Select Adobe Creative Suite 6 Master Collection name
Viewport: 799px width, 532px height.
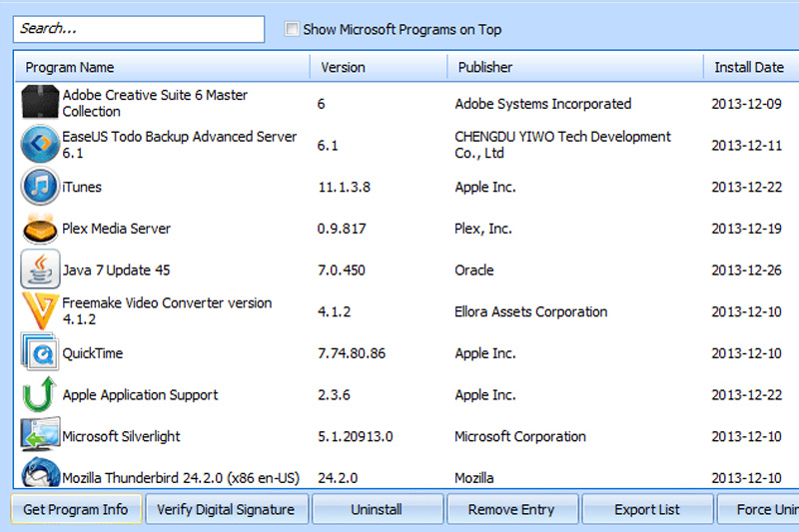coord(155,103)
